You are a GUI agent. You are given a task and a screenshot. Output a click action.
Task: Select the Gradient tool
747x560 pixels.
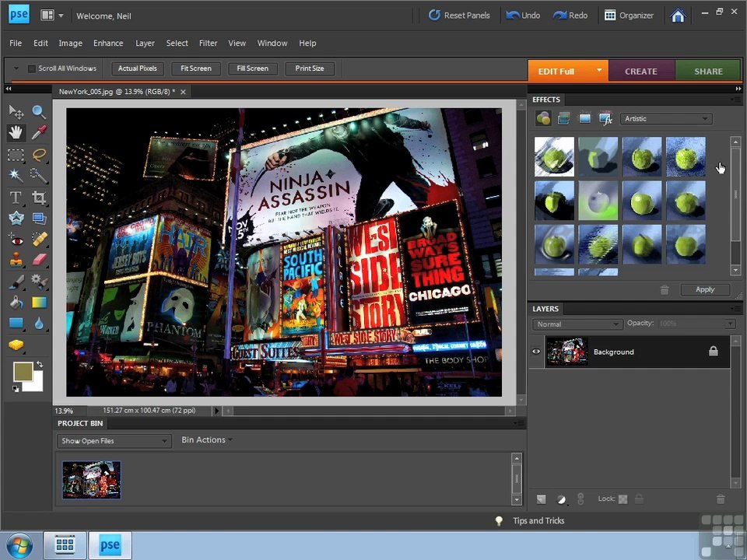[39, 303]
